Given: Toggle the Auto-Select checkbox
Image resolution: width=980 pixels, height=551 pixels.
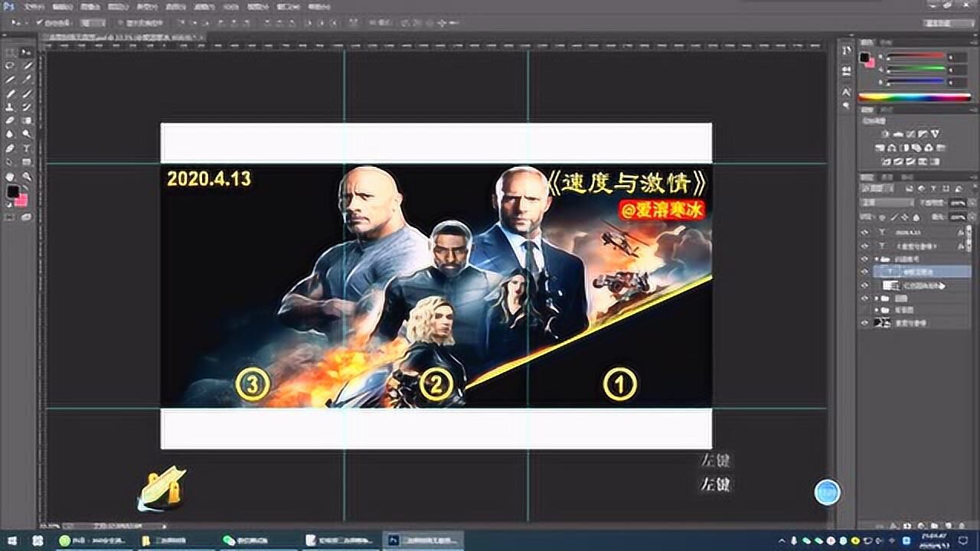Looking at the screenshot, I should pyautogui.click(x=40, y=22).
